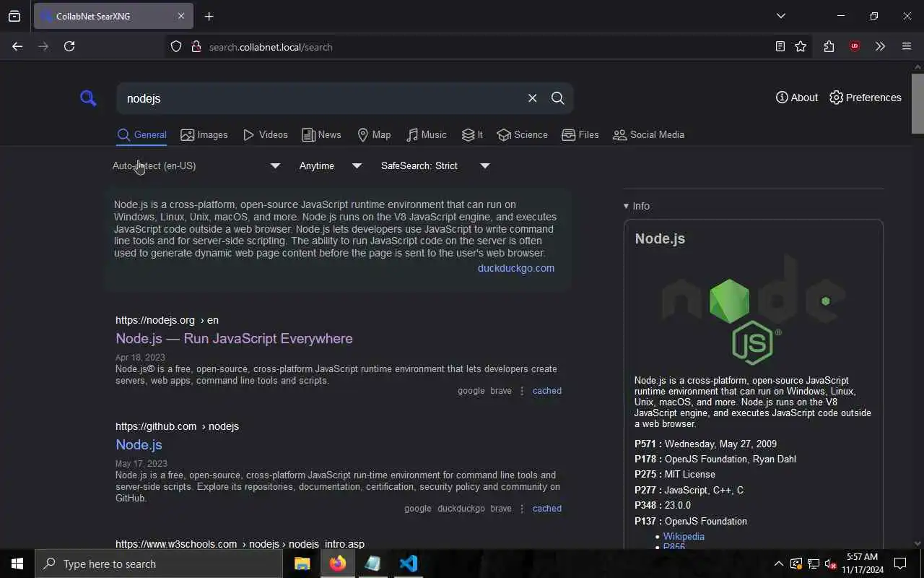
Task: Submit search with the magnifier button
Action: pyautogui.click(x=557, y=98)
